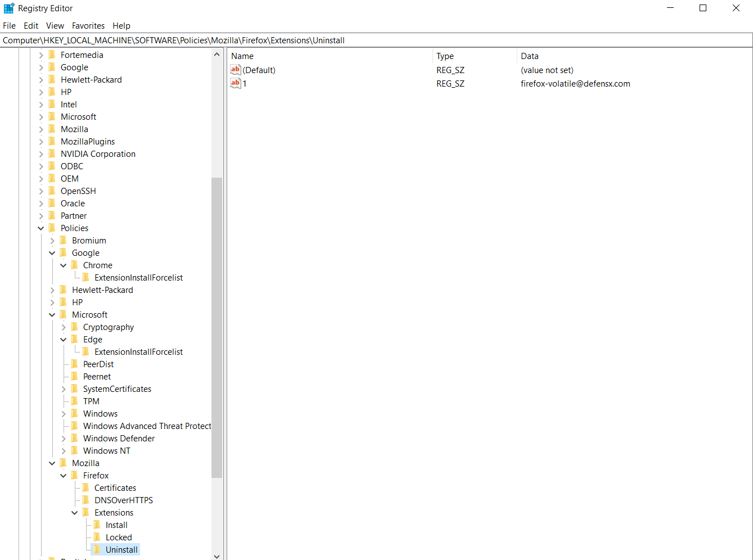Open the Edit menu

tap(30, 26)
